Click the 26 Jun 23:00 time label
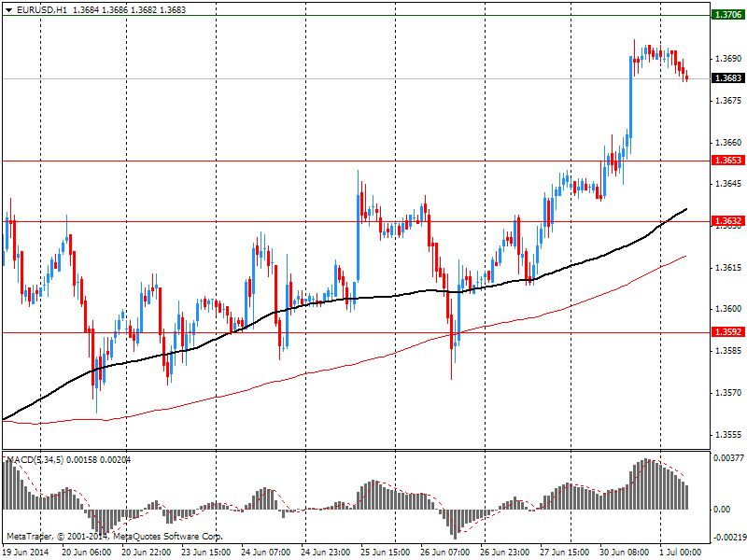 pos(504,552)
